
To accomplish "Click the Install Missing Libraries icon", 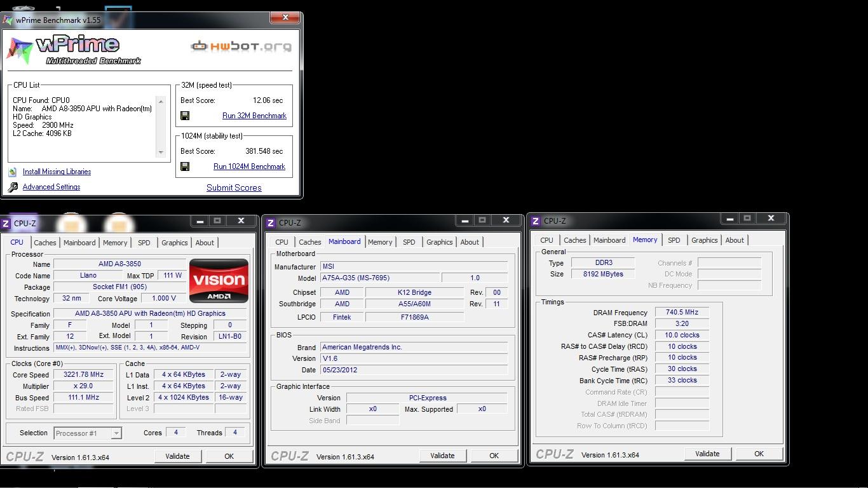I will [13, 172].
